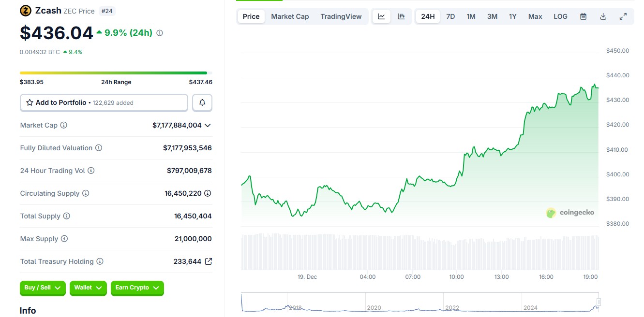This screenshot has height=317, width=644.
Task: Select the Price chart tab
Action: tap(251, 16)
